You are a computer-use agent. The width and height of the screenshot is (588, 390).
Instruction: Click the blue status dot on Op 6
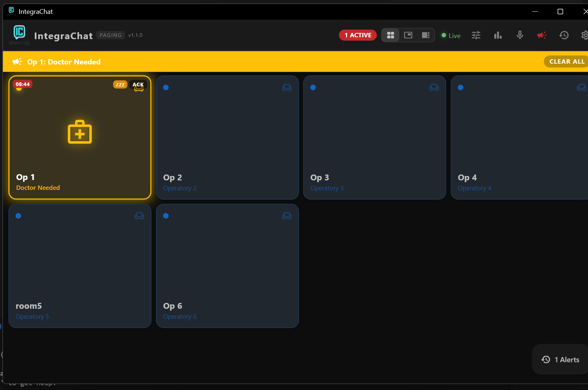coord(166,216)
